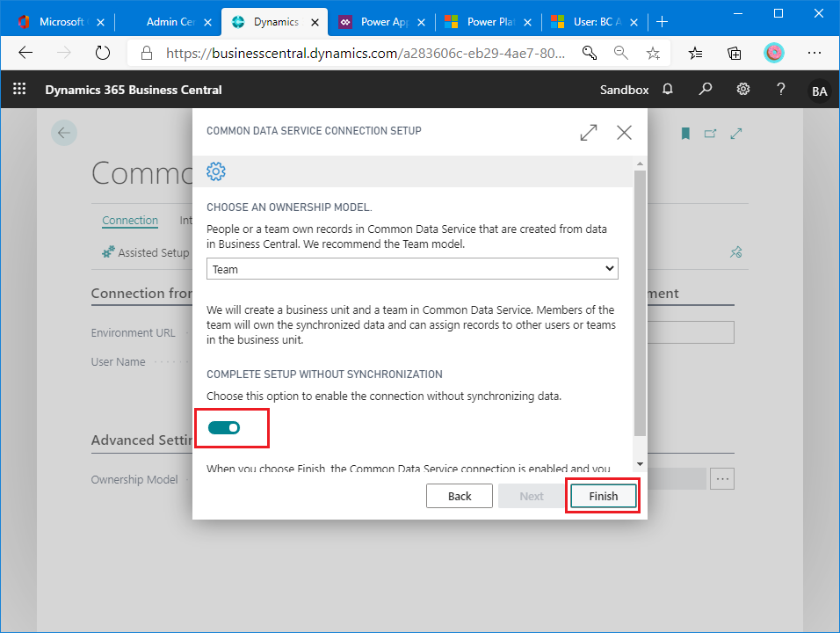The image size is (840, 633).
Task: Go back using the page back arrow
Action: 64,133
